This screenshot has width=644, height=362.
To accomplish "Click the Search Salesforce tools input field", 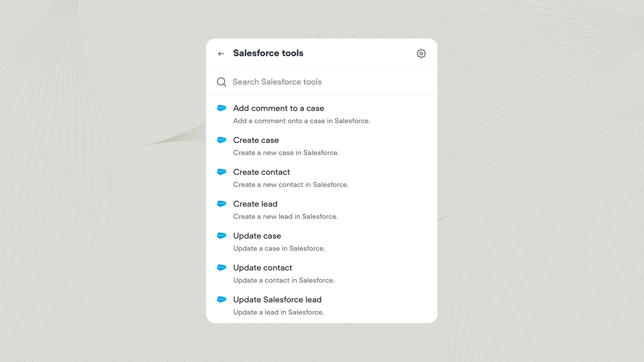I will pos(302,82).
